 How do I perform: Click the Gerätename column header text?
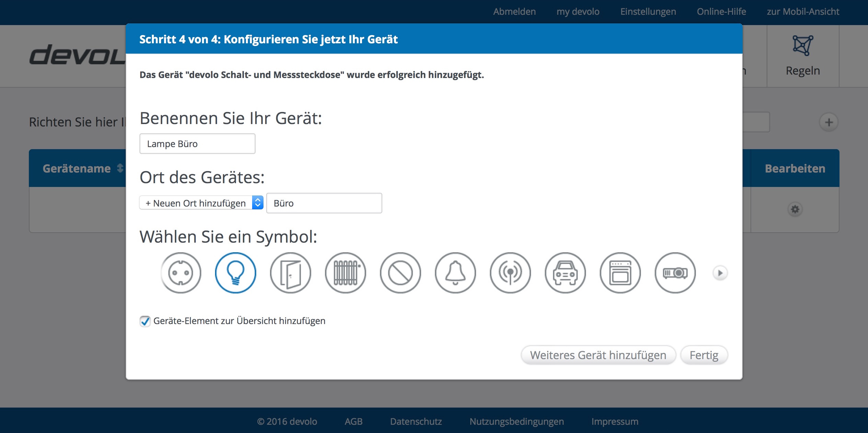click(77, 168)
